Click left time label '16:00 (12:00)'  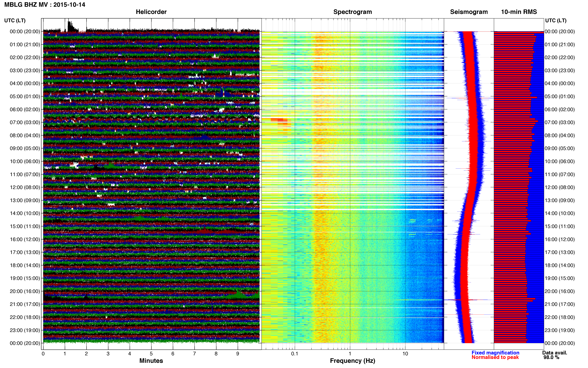tap(25, 239)
